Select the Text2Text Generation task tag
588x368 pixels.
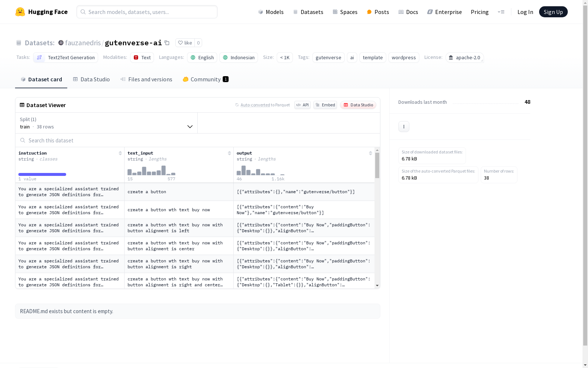click(x=66, y=57)
